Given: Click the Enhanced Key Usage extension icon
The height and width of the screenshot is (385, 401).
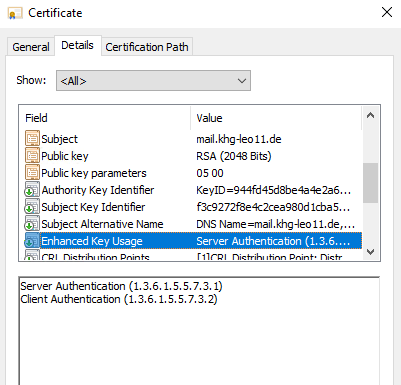Looking at the screenshot, I should point(32,241).
